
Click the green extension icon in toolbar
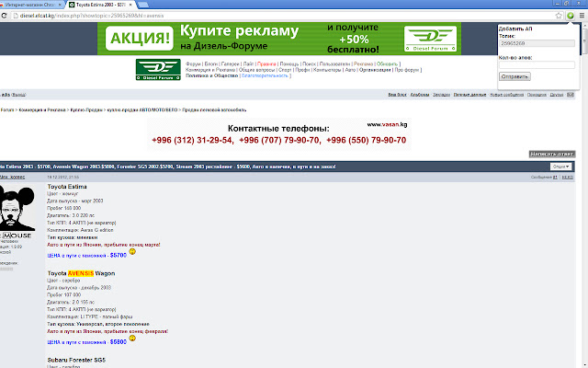(x=571, y=16)
